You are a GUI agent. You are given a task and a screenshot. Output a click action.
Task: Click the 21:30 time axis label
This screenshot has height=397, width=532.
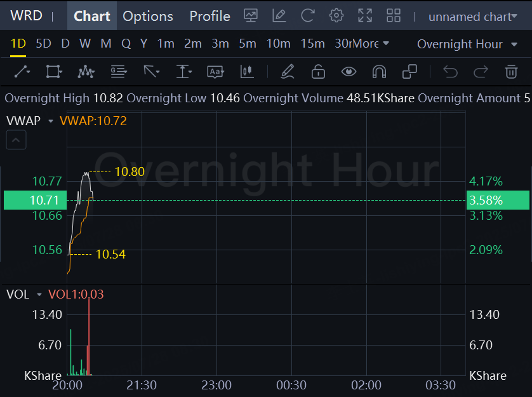click(142, 386)
